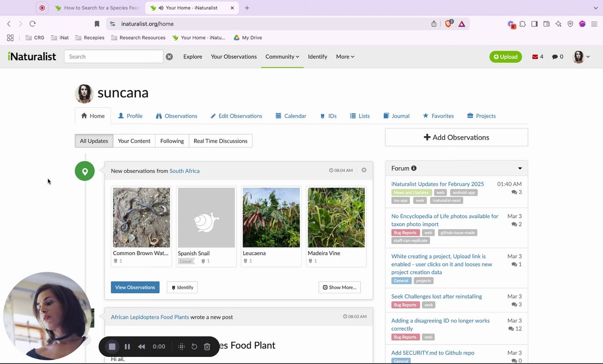
Task: Open the Common Brown Water Snake thumbnail
Action: point(141,218)
